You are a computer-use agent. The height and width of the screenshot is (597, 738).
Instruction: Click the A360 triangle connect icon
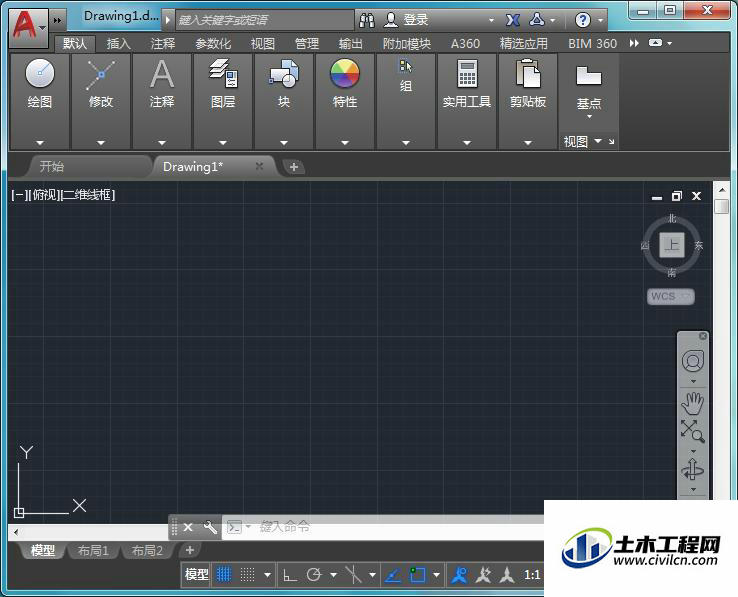click(x=537, y=20)
